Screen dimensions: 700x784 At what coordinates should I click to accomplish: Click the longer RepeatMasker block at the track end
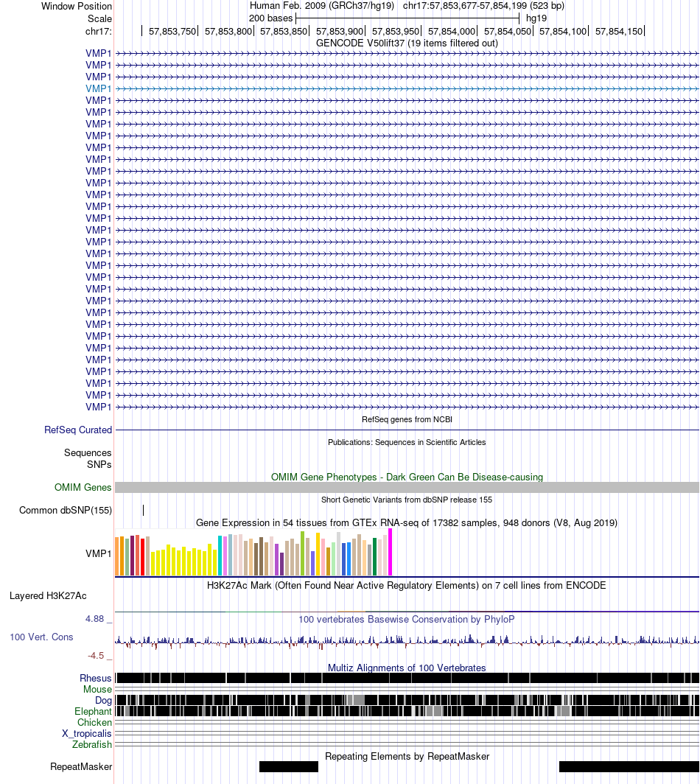tap(629, 766)
